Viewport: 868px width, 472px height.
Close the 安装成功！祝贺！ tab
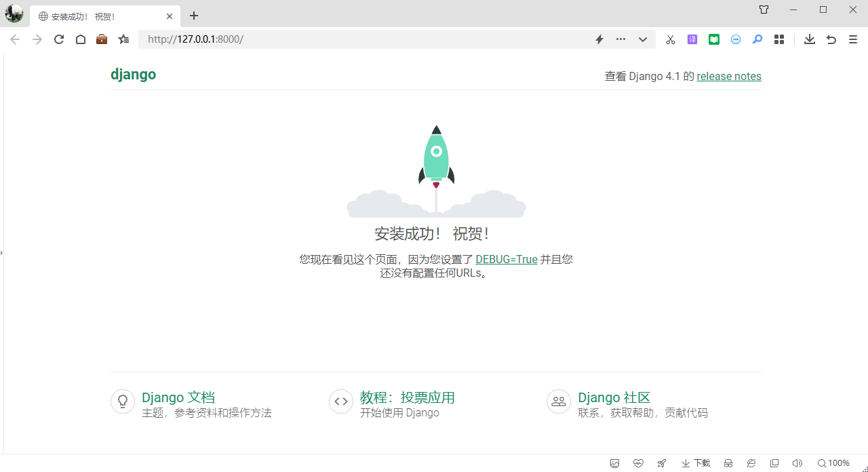pyautogui.click(x=170, y=16)
